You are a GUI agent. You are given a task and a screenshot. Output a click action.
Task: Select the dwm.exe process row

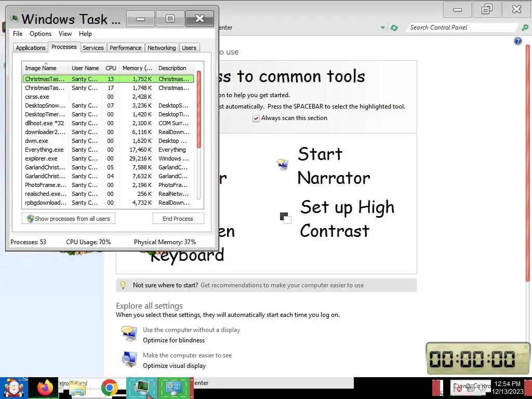click(x=108, y=141)
